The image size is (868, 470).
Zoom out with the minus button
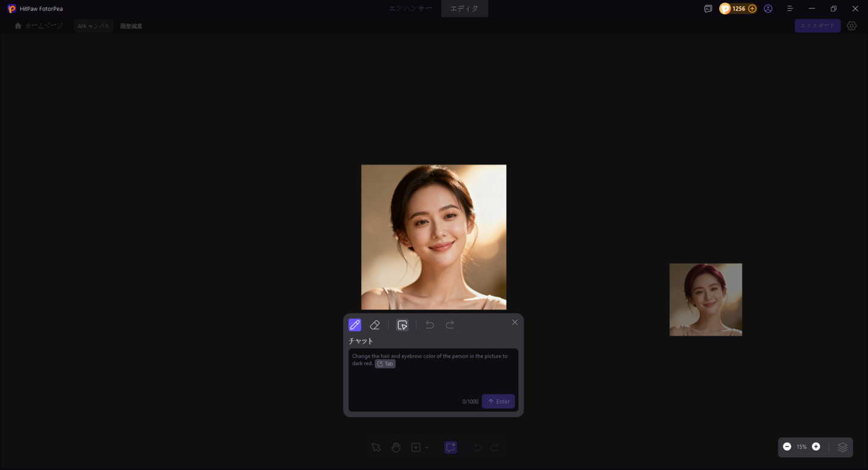click(787, 446)
